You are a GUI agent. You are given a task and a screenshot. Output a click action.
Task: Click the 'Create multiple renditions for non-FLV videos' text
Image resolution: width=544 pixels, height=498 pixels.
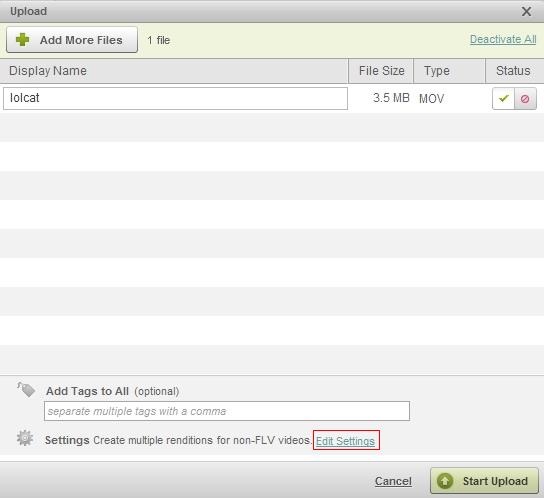[203, 440]
